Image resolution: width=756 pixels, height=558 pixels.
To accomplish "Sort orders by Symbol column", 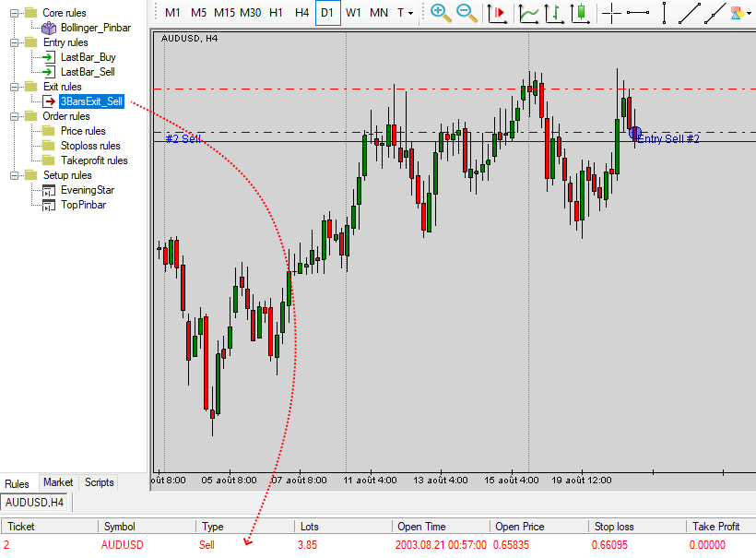I will coord(148,527).
